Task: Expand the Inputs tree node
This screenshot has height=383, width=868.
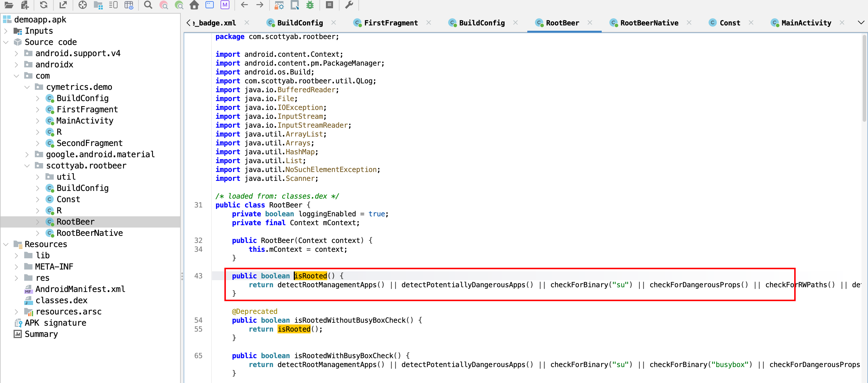Action: coord(6,31)
